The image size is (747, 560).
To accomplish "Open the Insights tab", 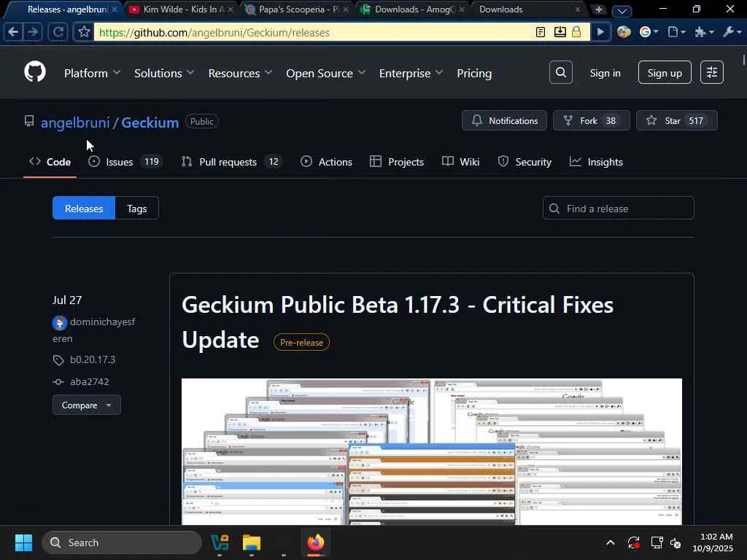I will [596, 162].
